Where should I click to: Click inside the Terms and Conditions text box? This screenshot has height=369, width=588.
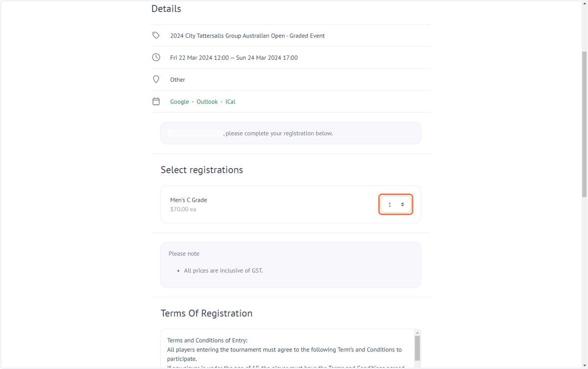click(287, 349)
